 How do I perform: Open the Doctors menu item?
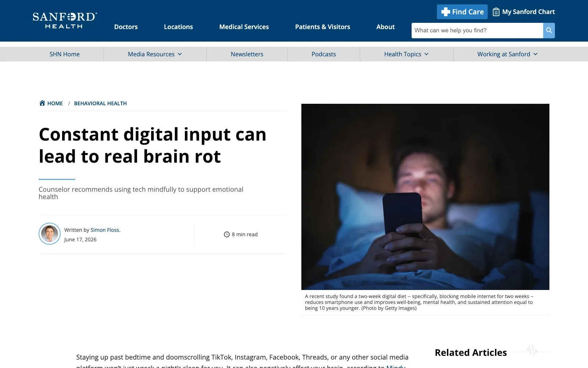[x=126, y=27]
